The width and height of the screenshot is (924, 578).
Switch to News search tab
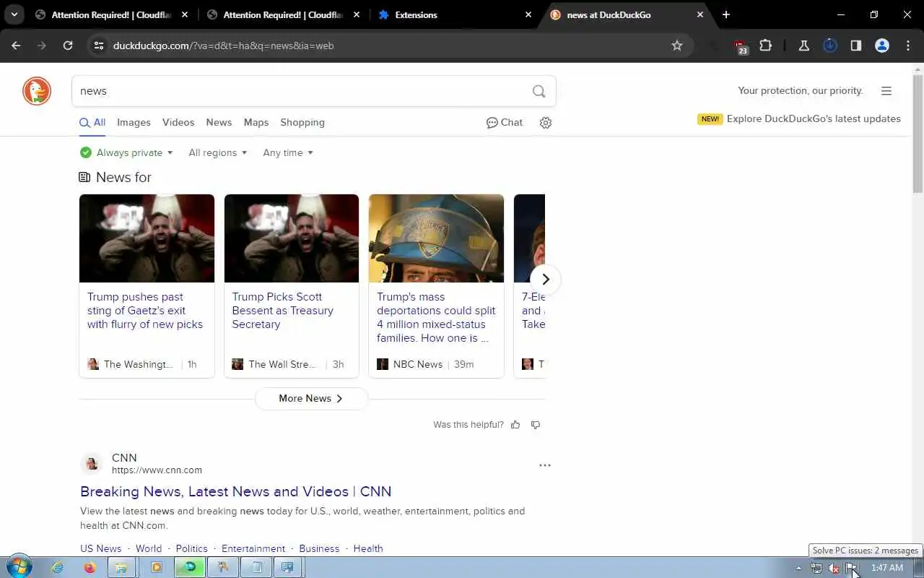(x=219, y=123)
